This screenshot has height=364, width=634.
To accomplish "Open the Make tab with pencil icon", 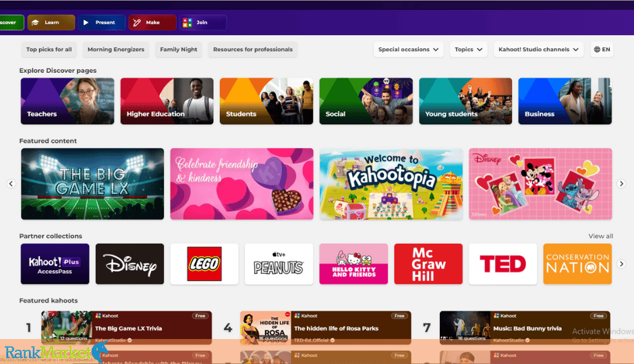I will (x=152, y=23).
